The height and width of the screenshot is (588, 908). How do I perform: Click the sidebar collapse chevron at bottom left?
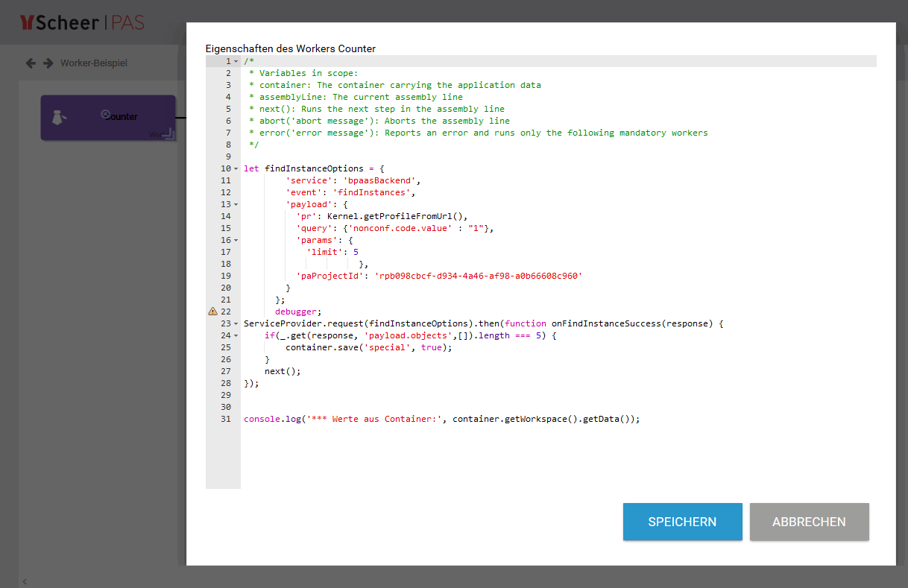[24, 581]
